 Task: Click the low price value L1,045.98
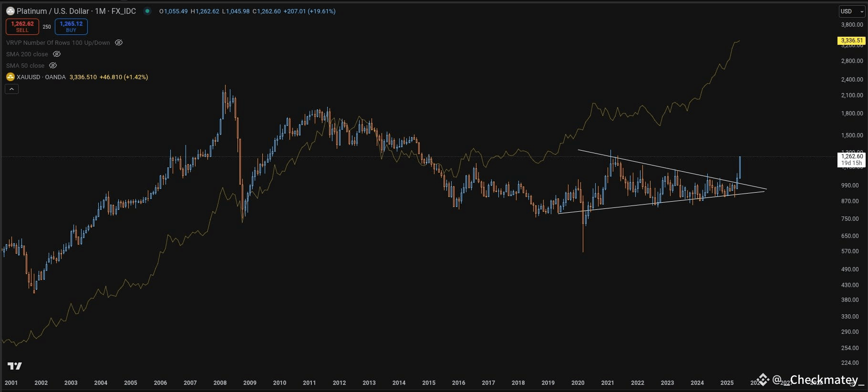point(236,11)
